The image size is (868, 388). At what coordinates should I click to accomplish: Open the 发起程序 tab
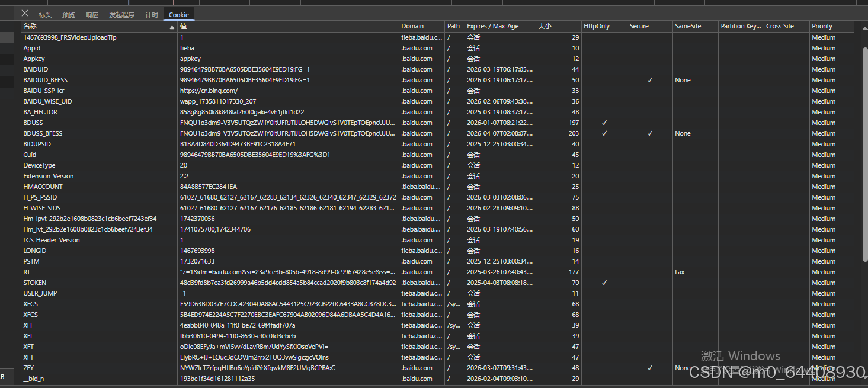point(122,15)
